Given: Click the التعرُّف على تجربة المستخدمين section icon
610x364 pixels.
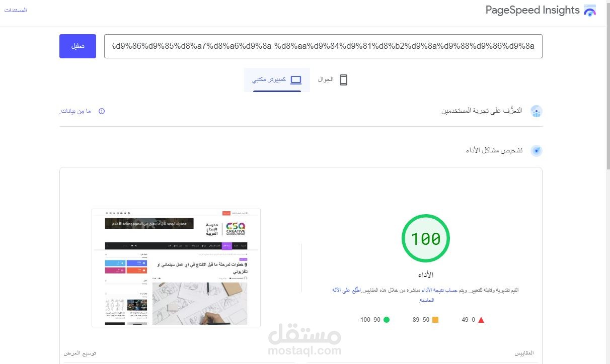Looking at the screenshot, I should 537,111.
